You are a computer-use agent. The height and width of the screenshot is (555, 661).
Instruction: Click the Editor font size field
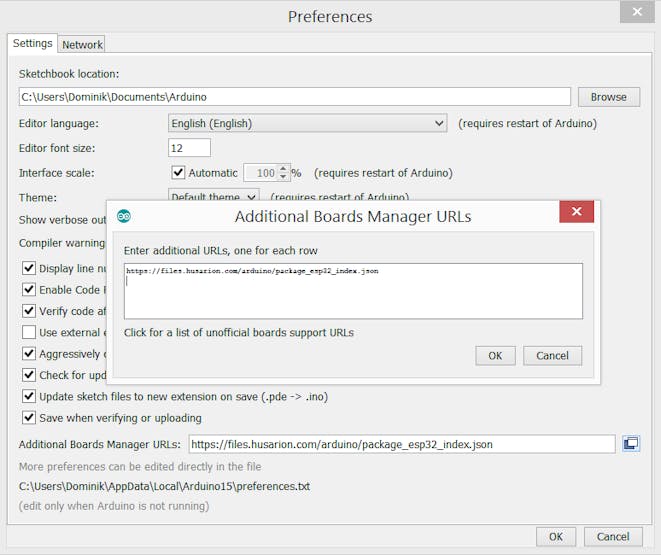[x=189, y=148]
